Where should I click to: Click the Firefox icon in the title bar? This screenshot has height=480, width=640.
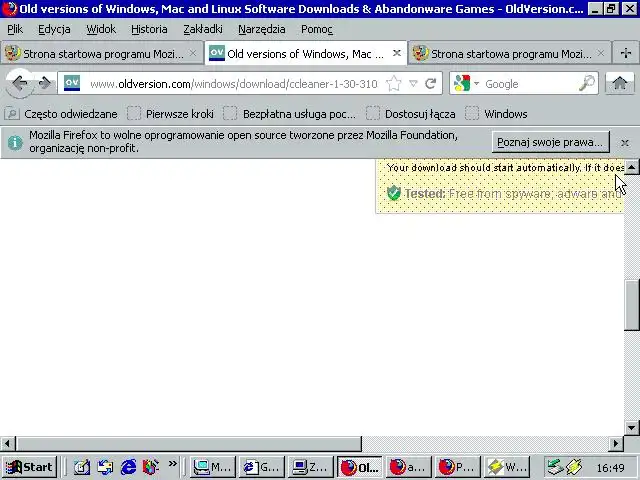9,9
